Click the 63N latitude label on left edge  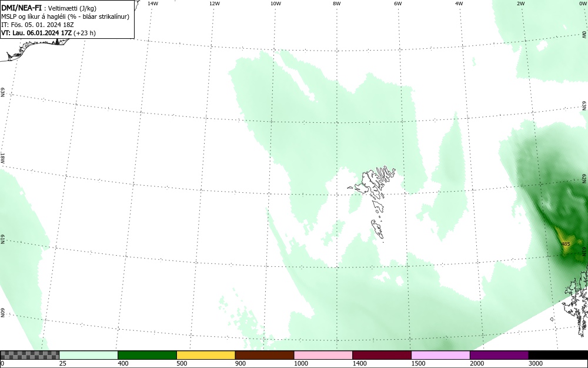click(x=2, y=92)
